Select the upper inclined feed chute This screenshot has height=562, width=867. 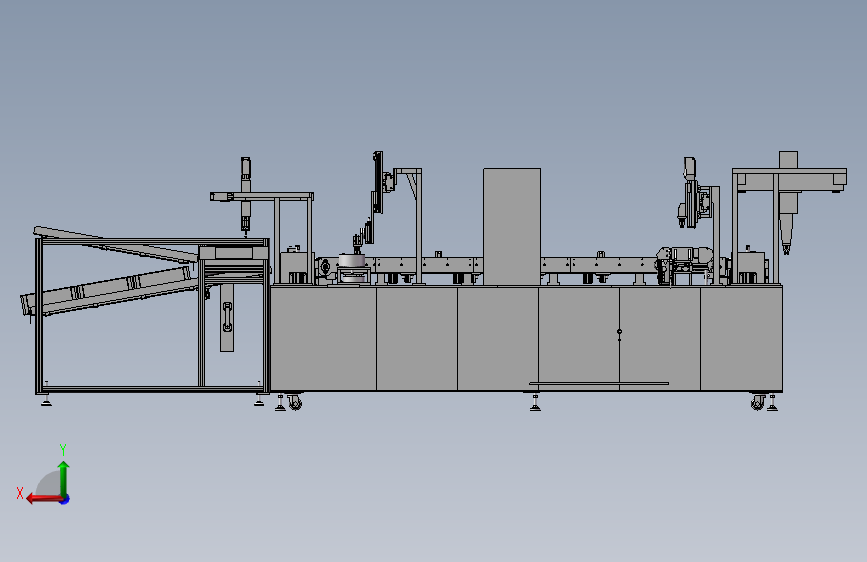pos(115,243)
